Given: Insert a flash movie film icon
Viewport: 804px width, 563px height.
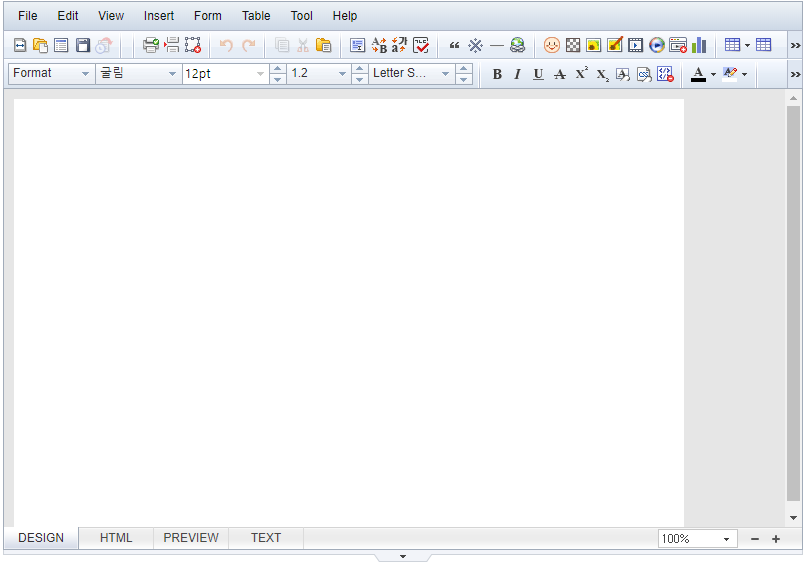Looking at the screenshot, I should click(635, 46).
